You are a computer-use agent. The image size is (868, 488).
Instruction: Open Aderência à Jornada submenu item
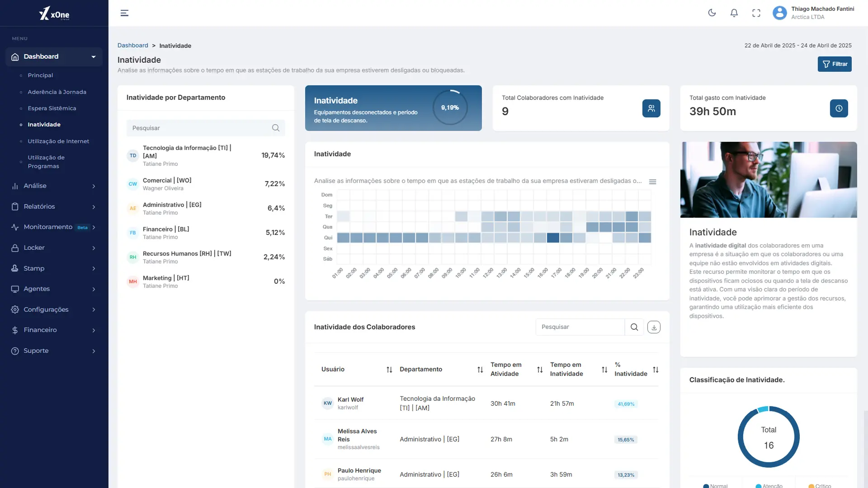coord(57,92)
